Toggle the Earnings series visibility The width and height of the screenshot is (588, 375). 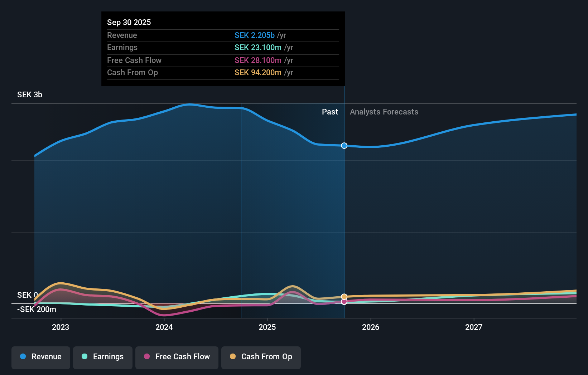103,357
